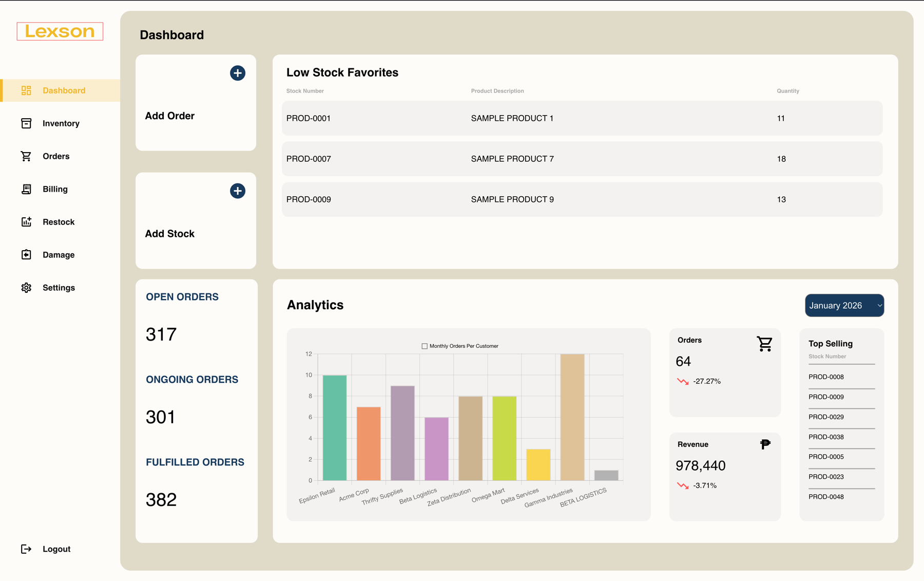
Task: Click the Inventory box icon in sidebar
Action: (26, 123)
